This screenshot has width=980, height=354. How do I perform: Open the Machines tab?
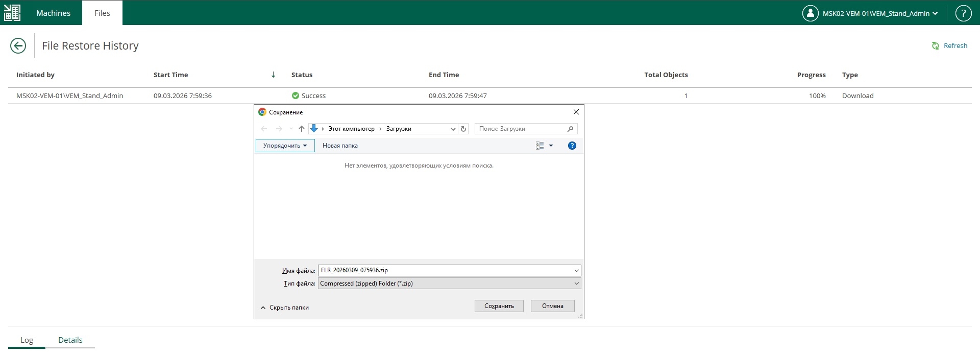[53, 13]
